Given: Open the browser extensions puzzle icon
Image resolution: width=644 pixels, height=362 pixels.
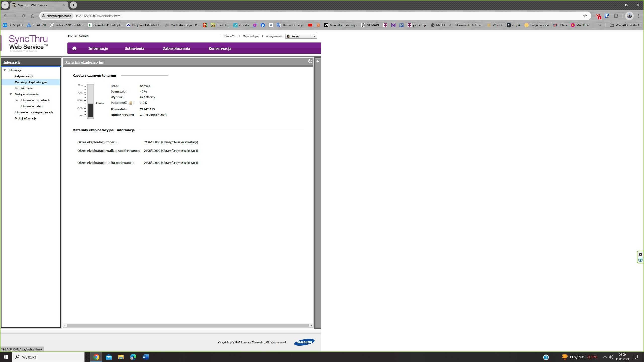Looking at the screenshot, I should (616, 16).
